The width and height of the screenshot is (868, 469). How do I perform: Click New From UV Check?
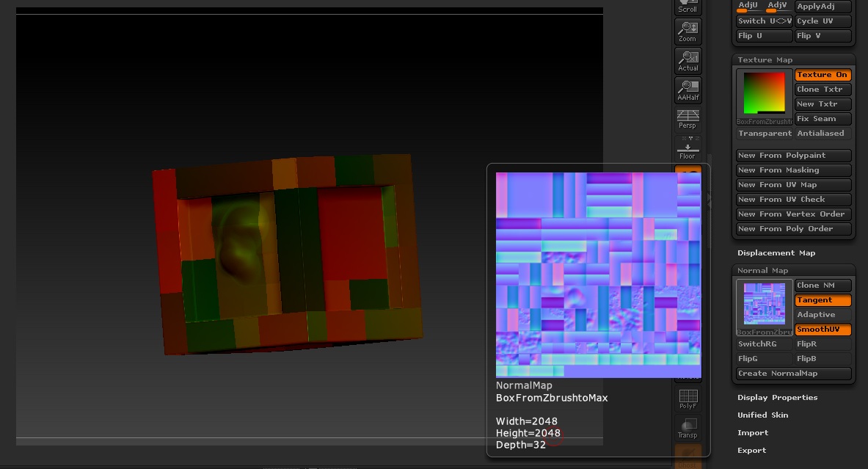point(793,200)
